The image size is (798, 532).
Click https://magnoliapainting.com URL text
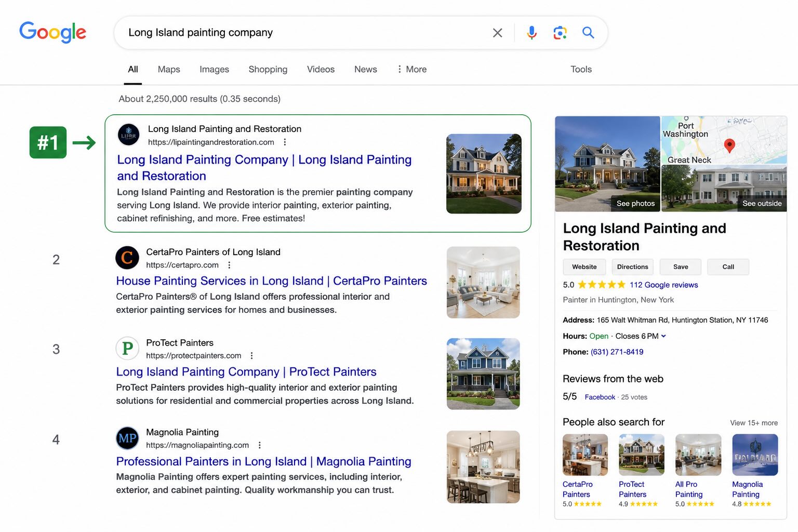[x=197, y=445]
